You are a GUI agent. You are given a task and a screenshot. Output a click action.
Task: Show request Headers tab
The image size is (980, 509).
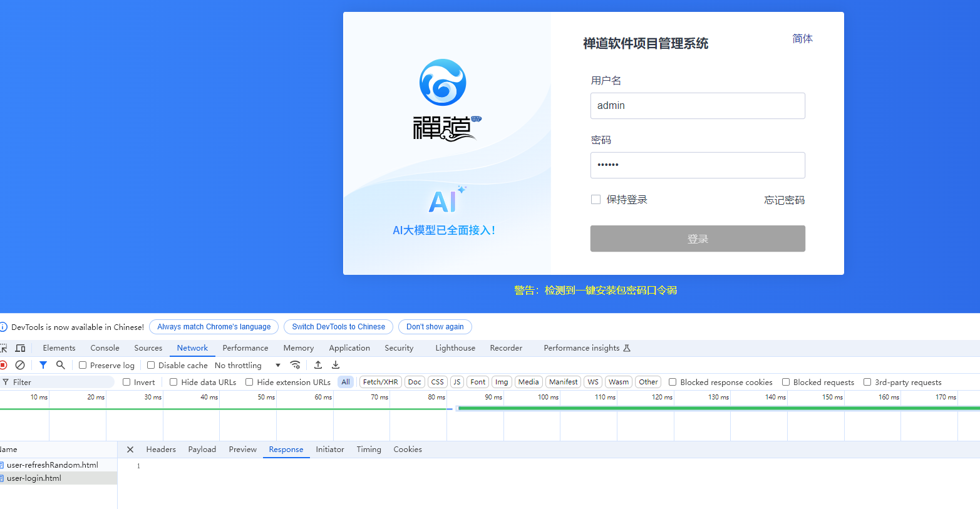[161, 450]
